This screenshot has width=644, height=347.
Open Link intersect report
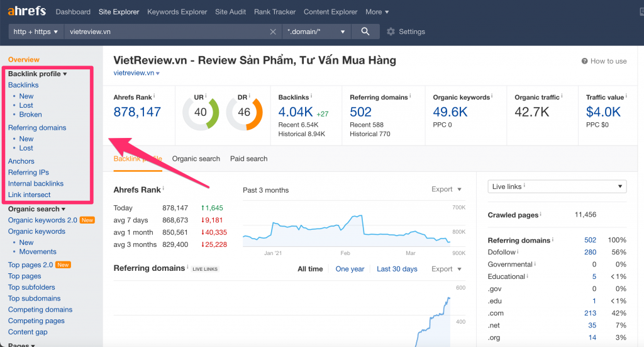click(29, 195)
